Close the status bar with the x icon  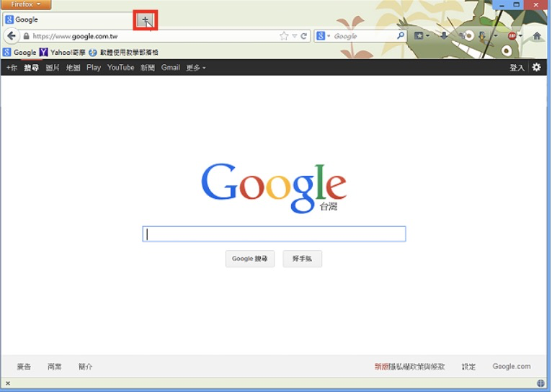[x=8, y=383]
